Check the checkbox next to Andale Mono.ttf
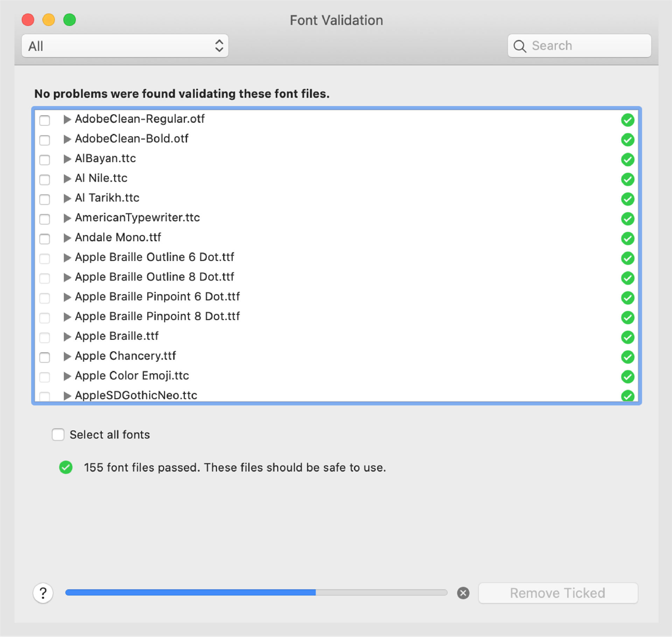This screenshot has height=637, width=672. 47,237
